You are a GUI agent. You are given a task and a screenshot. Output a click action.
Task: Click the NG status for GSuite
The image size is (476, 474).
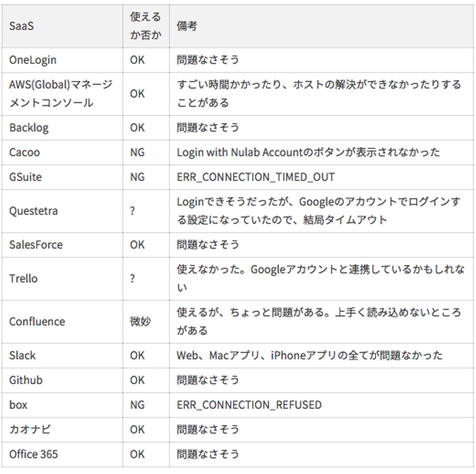coord(137,177)
